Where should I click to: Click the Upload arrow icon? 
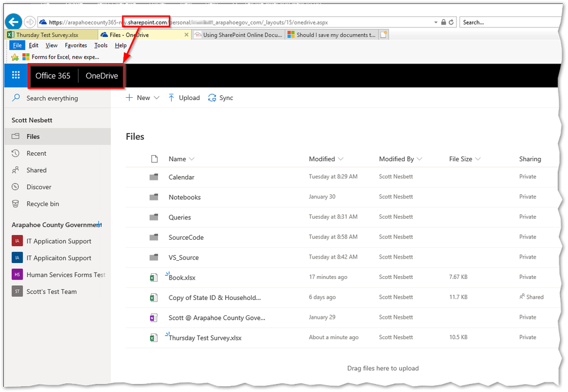(171, 98)
